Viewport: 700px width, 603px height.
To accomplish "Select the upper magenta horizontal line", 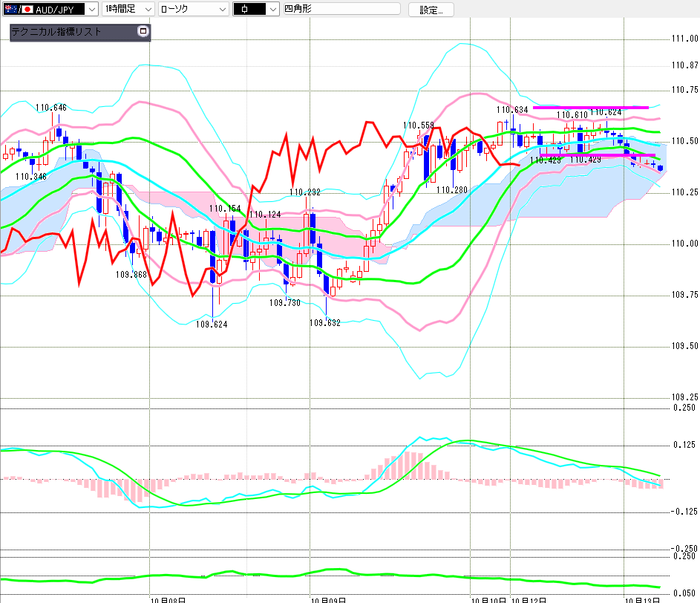I will coord(591,108).
